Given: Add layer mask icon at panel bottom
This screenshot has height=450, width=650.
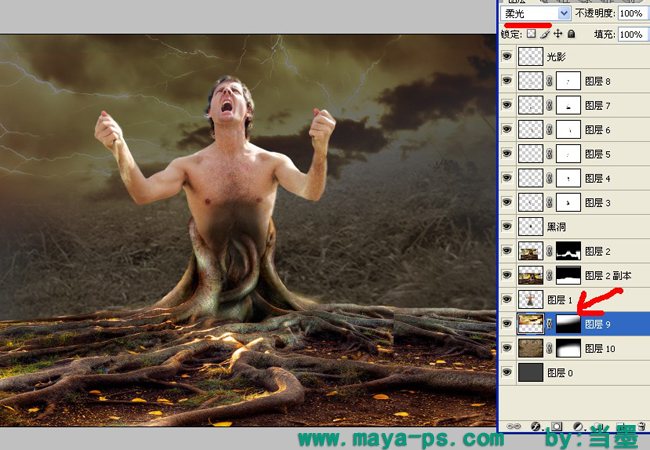Looking at the screenshot, I should 556,426.
